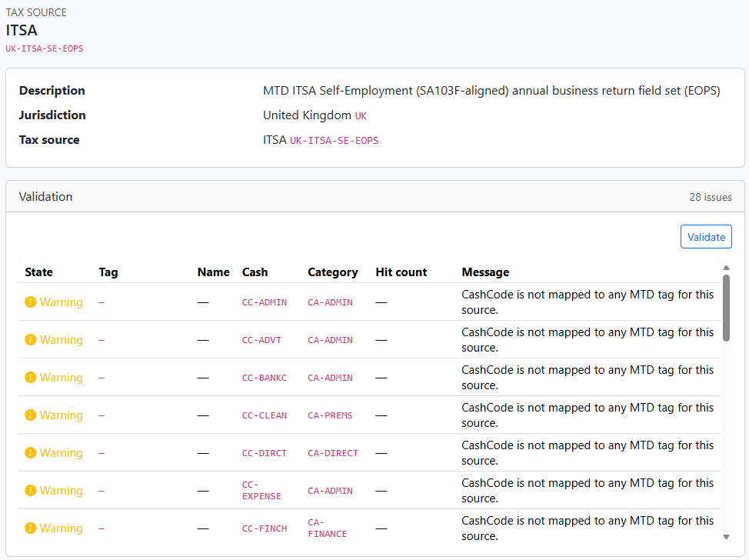
Task: Sort the table by State column
Action: pyautogui.click(x=38, y=272)
